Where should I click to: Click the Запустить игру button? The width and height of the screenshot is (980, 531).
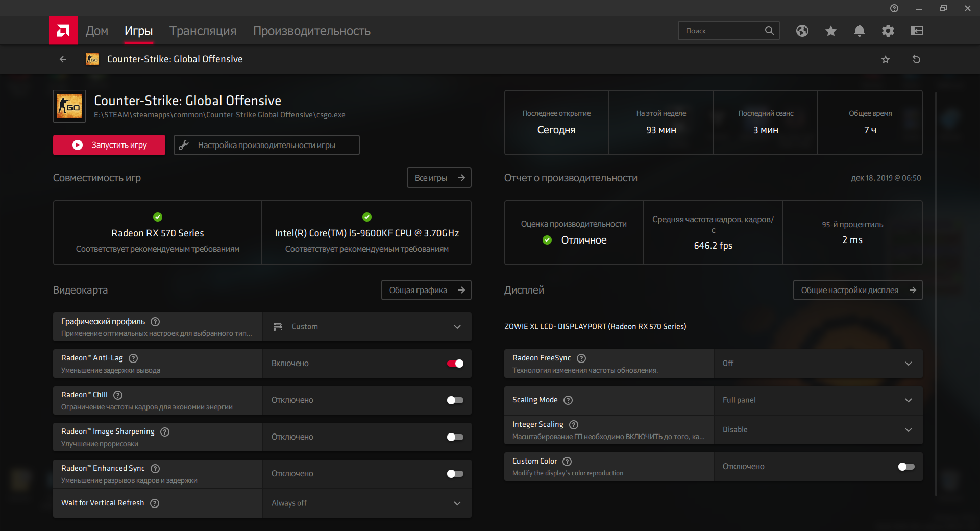coord(109,145)
